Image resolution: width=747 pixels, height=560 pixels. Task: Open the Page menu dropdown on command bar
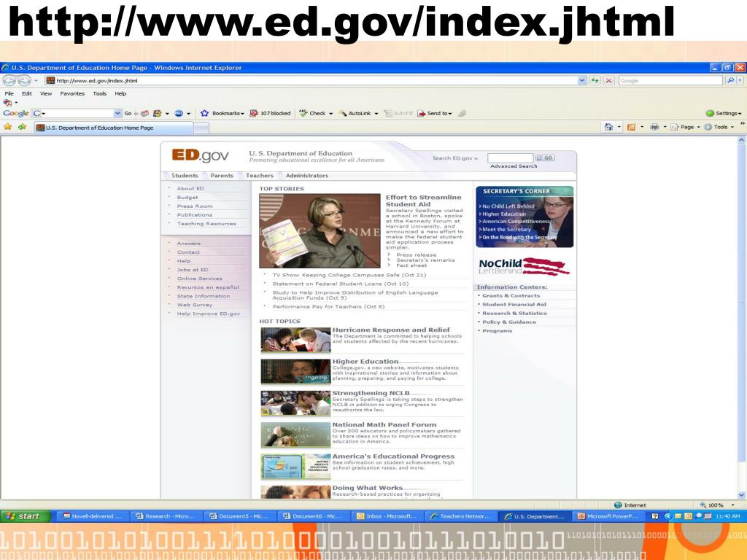pyautogui.click(x=685, y=127)
